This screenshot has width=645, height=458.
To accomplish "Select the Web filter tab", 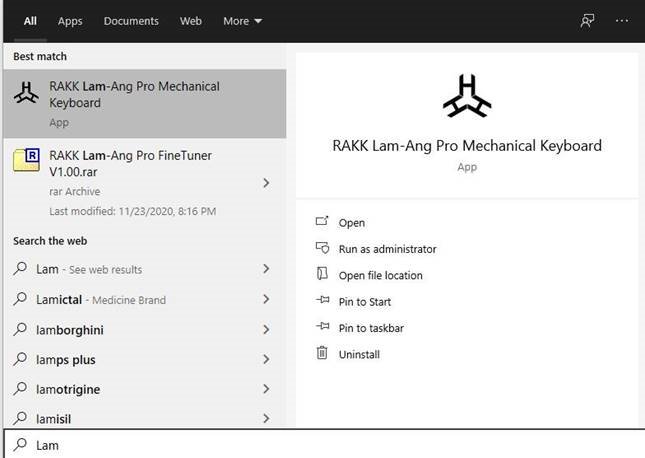I will click(x=190, y=20).
